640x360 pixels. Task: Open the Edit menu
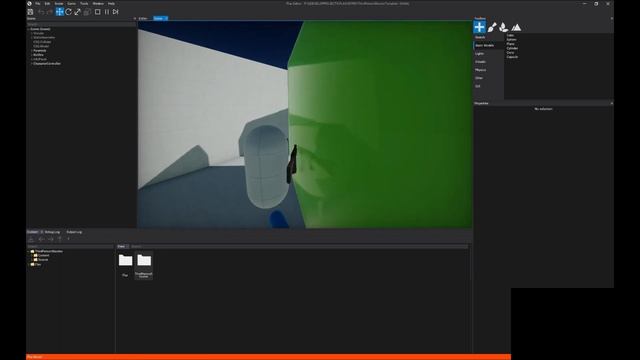tap(47, 3)
